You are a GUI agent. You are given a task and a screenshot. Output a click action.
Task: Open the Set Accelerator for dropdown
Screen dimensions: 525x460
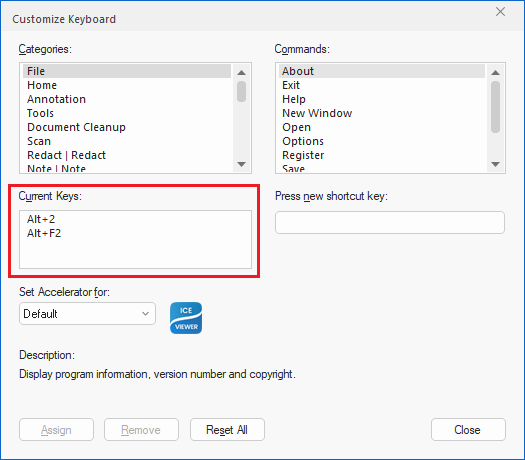[x=87, y=314]
